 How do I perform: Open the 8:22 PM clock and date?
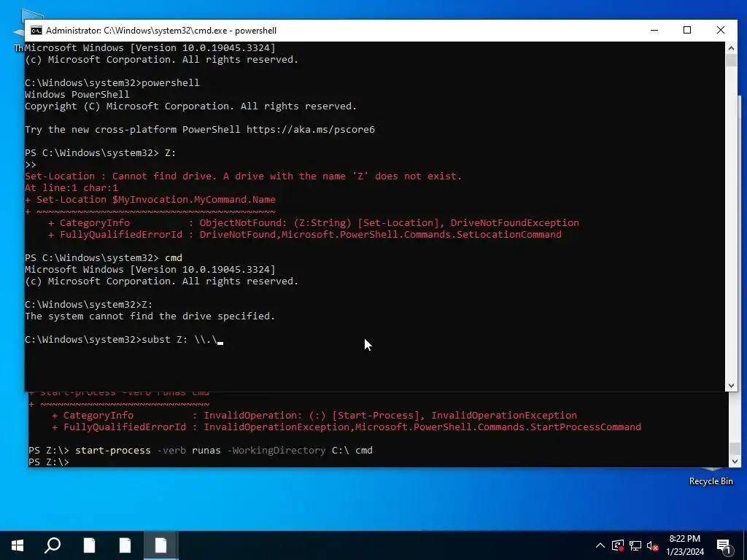[684, 545]
